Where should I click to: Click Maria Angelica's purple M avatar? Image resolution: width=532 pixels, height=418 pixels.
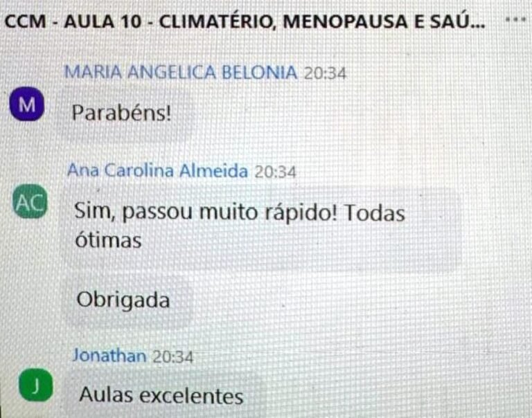tap(27, 104)
